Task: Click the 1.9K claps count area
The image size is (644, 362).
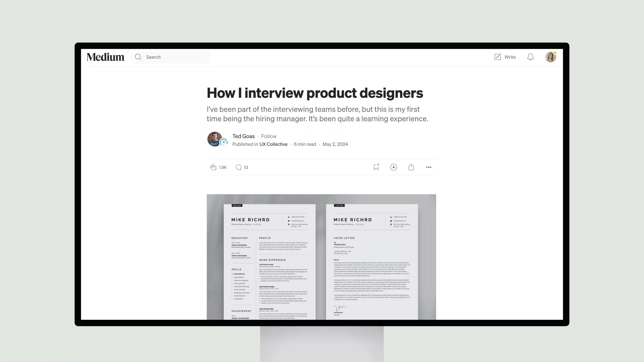Action: (x=223, y=167)
